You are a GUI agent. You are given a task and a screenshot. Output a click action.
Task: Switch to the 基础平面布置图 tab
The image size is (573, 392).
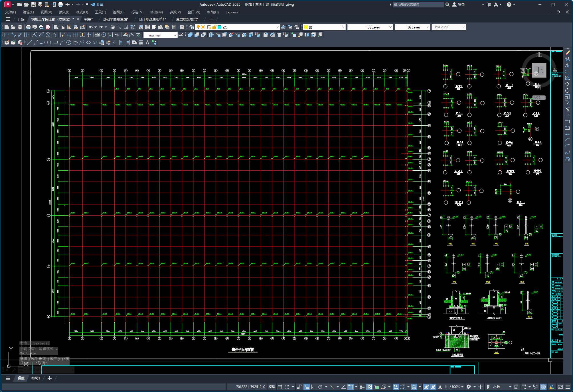(116, 19)
